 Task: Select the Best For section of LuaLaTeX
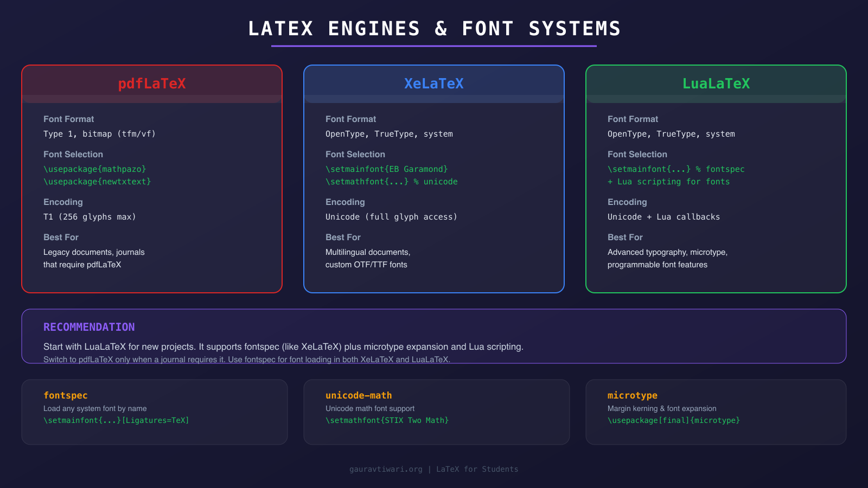pyautogui.click(x=625, y=237)
